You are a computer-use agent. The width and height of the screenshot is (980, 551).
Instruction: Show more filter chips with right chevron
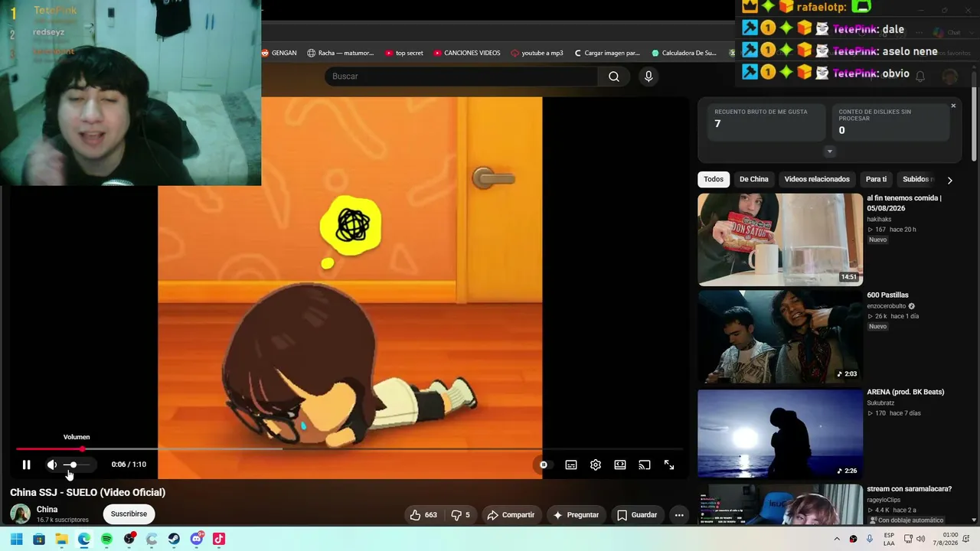[x=949, y=180]
